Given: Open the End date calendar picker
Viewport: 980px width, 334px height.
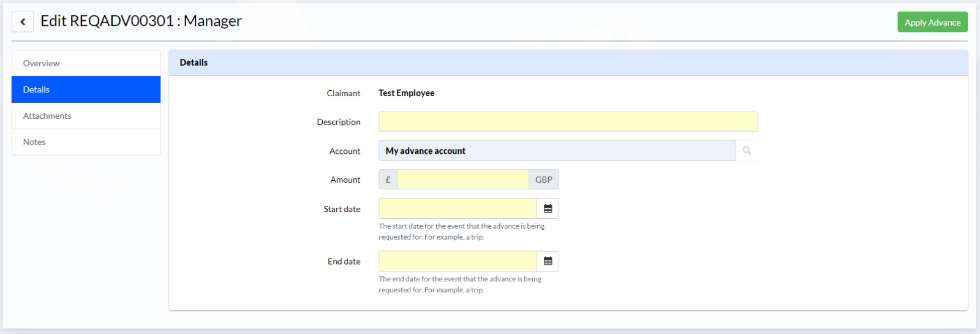Looking at the screenshot, I should (x=548, y=261).
